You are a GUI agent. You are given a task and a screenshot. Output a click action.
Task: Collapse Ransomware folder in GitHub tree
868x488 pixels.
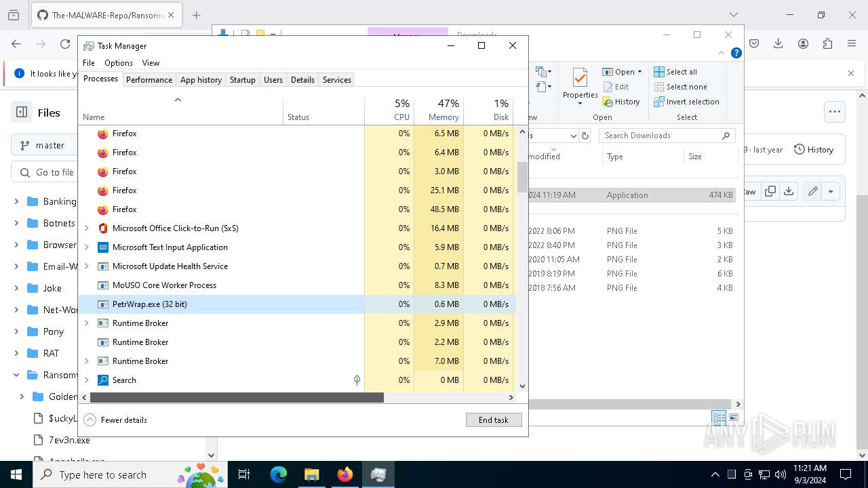[16, 375]
